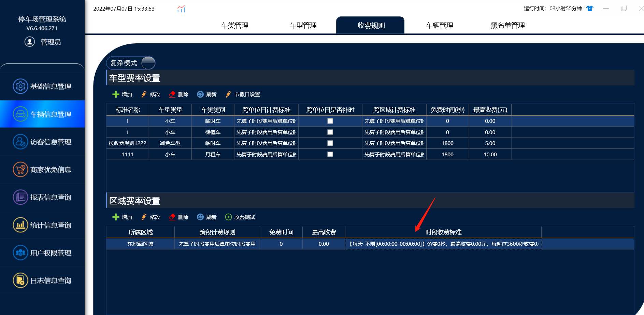The height and width of the screenshot is (315, 644).
Task: Switch to 车型管理 tab
Action: click(303, 25)
